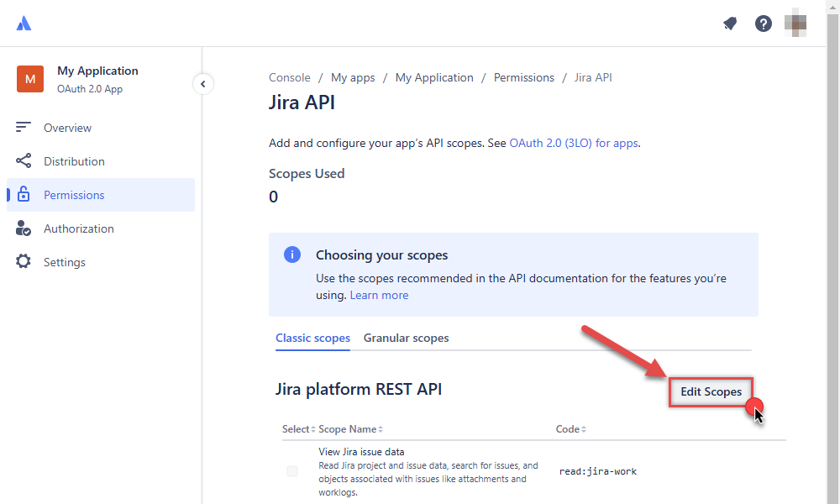Open OAuth 2.0 (3LO) for apps link

point(574,143)
